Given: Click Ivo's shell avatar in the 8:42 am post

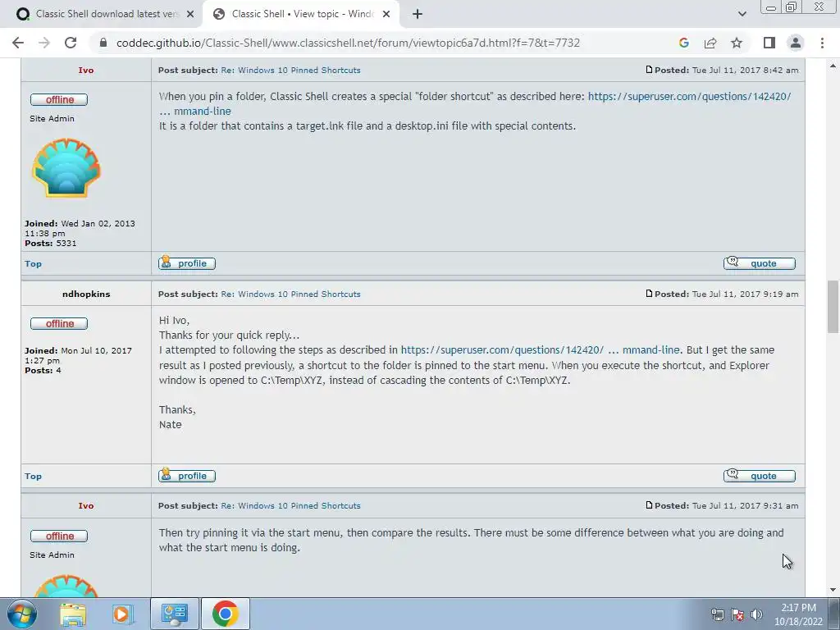Looking at the screenshot, I should click(x=66, y=167).
